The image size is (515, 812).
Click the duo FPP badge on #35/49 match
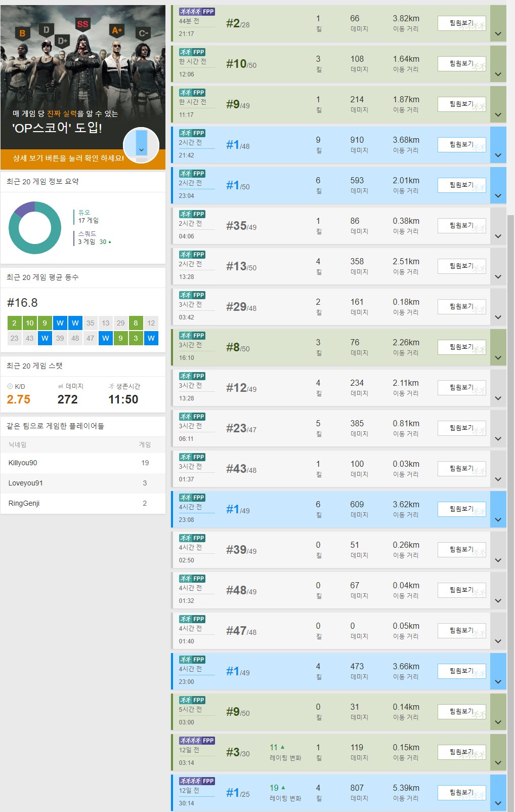coord(192,214)
